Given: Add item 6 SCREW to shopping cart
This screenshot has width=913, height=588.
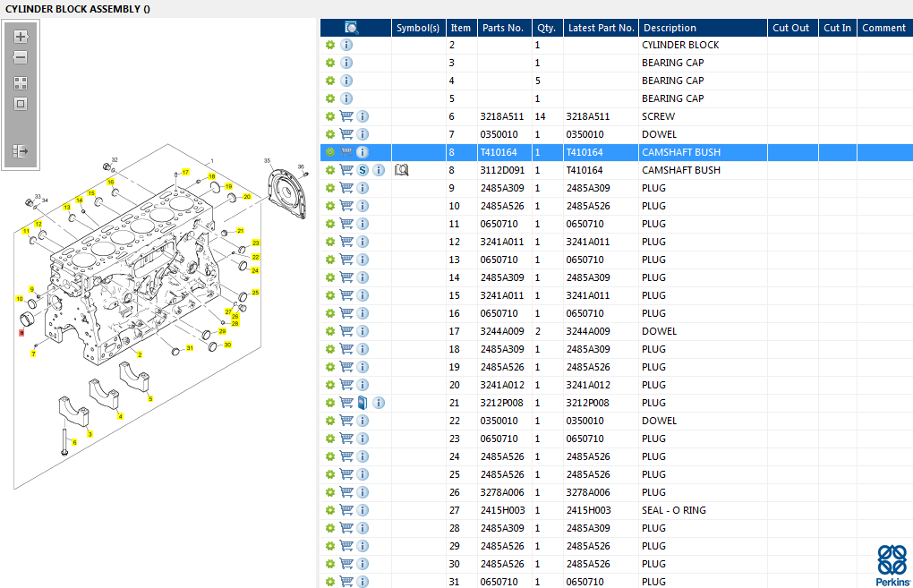Looking at the screenshot, I should click(x=346, y=116).
